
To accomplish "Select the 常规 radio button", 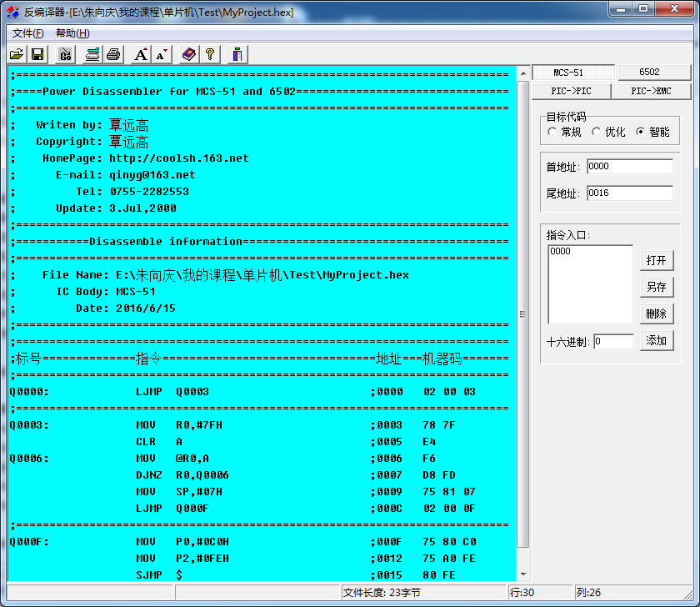I will tap(552, 132).
